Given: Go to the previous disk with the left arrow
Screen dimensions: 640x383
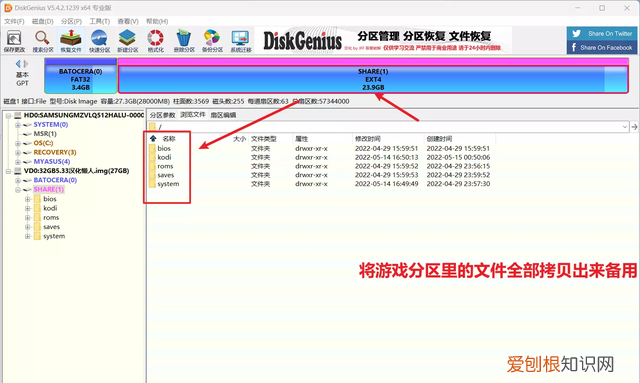Looking at the screenshot, I should click(x=18, y=64).
